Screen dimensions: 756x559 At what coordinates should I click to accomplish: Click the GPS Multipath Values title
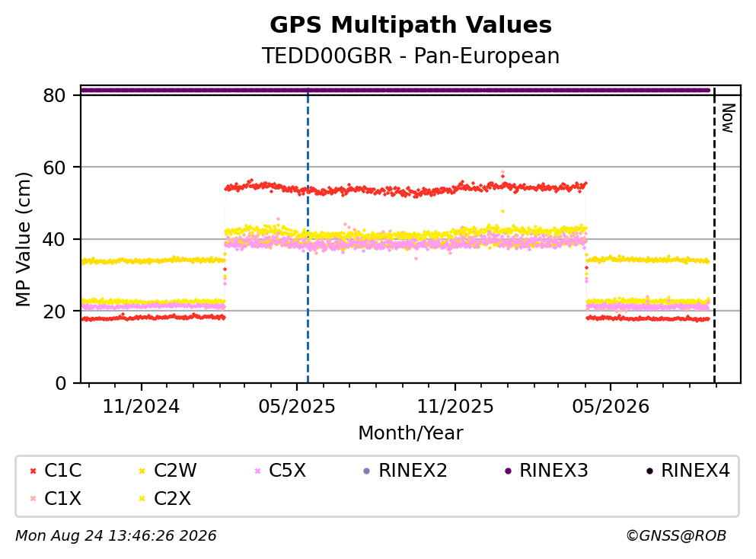[x=411, y=25]
